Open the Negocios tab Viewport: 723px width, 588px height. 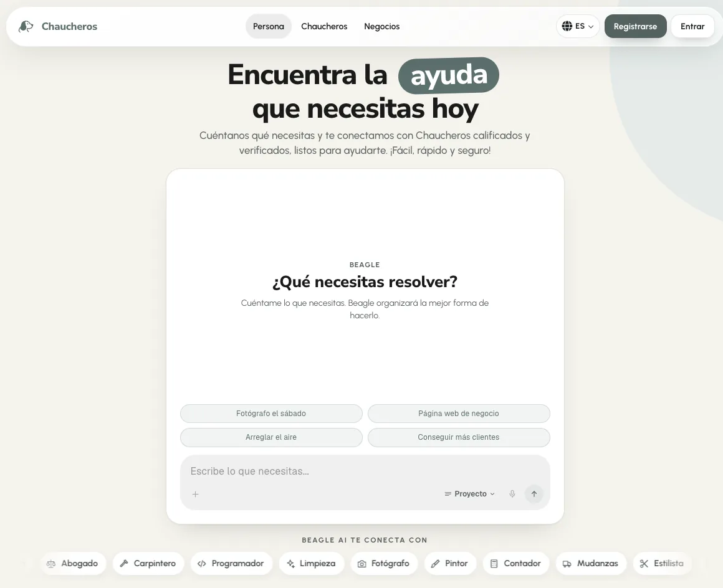[x=382, y=26]
